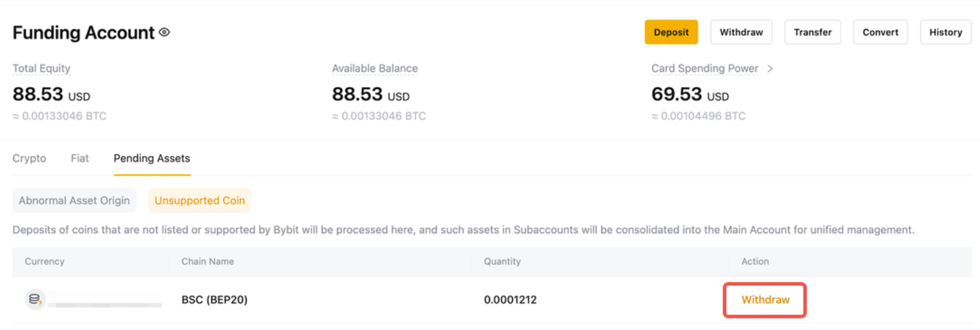Switch to the Fiat tab
Image resolution: width=980 pixels, height=330 pixels.
click(x=80, y=158)
